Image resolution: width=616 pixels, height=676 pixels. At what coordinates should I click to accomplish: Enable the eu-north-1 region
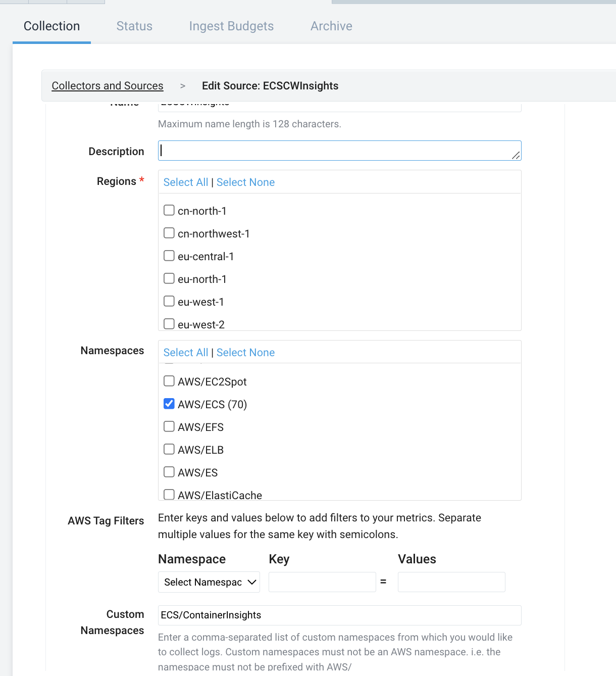coord(169,278)
